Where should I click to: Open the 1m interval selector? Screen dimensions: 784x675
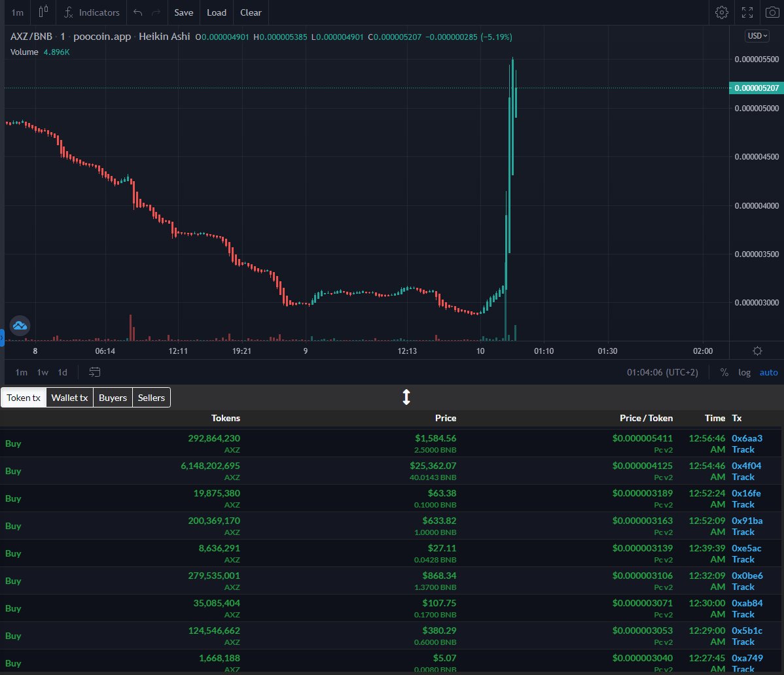click(18, 12)
